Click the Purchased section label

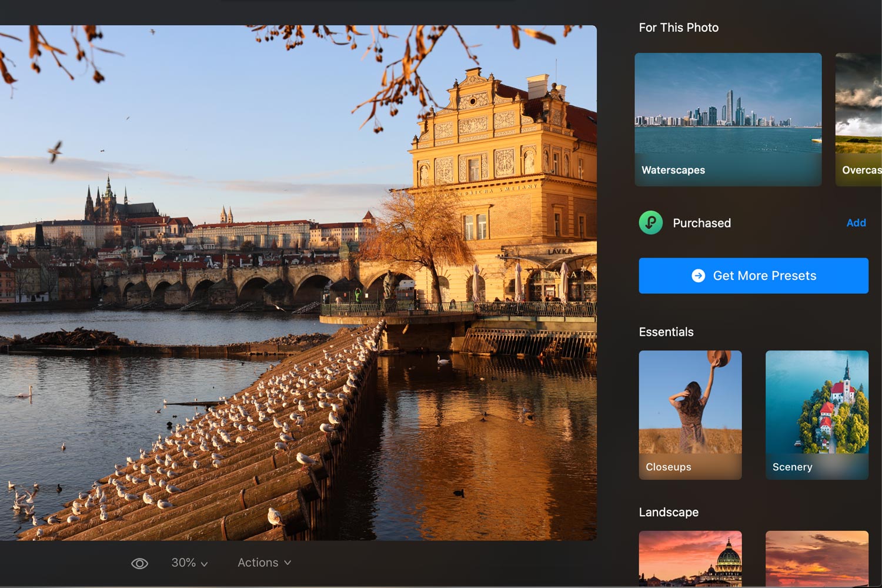click(701, 223)
